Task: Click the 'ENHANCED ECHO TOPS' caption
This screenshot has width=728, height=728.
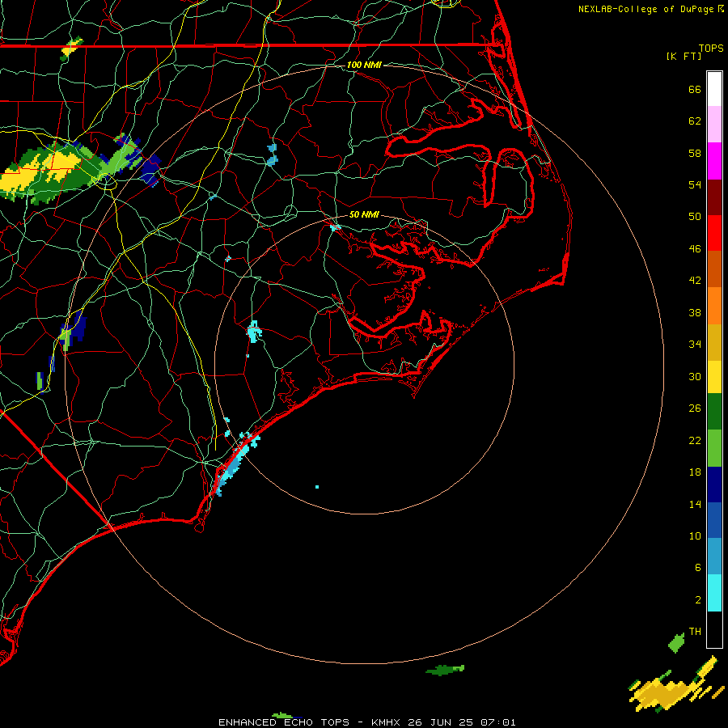Action: [x=284, y=722]
